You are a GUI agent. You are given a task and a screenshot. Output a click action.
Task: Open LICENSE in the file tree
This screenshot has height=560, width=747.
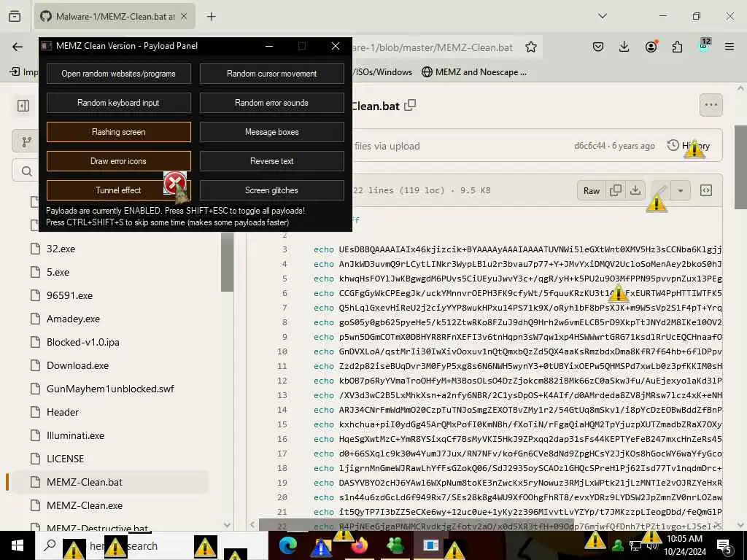(65, 459)
